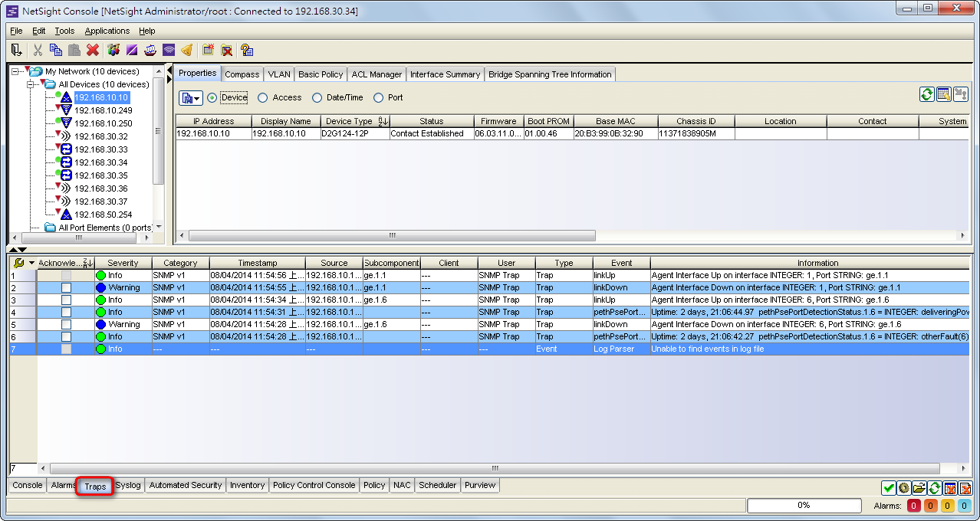
Task: Click the gear icon in event toolbar
Action: [904, 488]
